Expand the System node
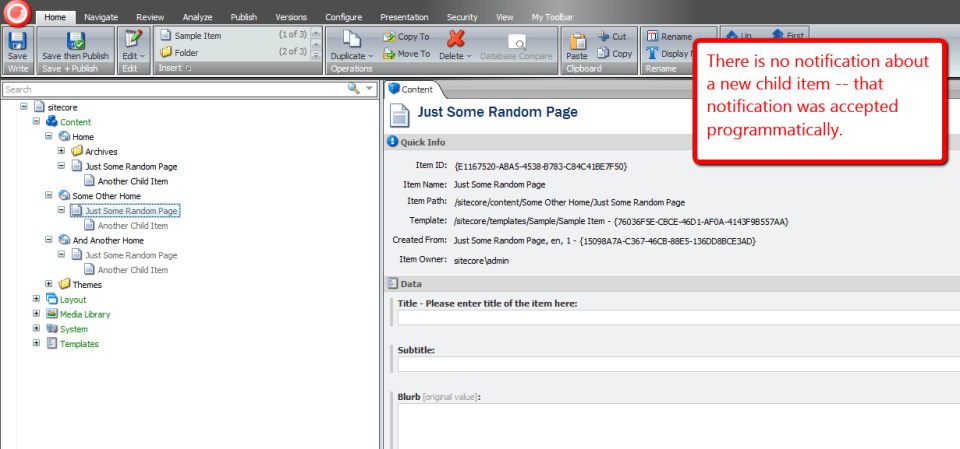Screen dimensions: 960x449 click(36, 328)
